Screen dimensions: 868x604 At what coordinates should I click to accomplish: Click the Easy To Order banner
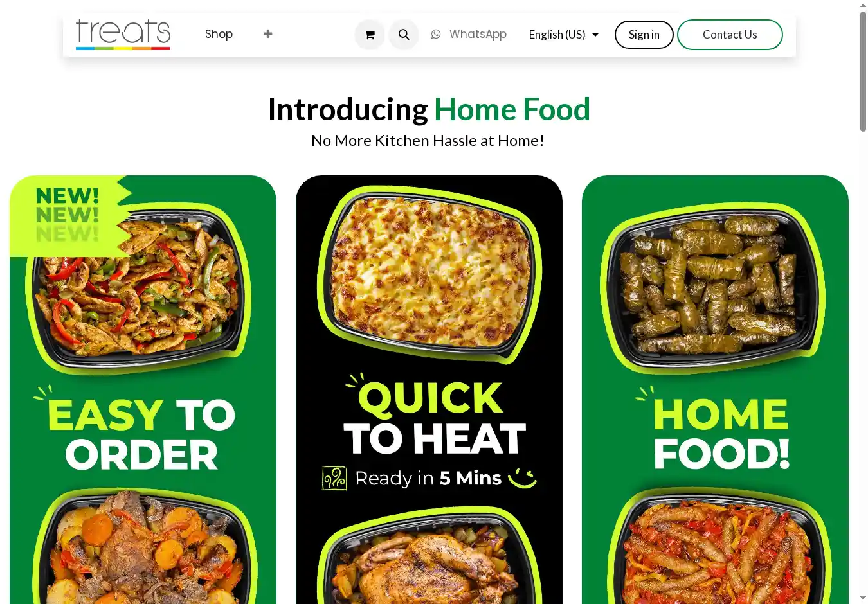pos(143,389)
